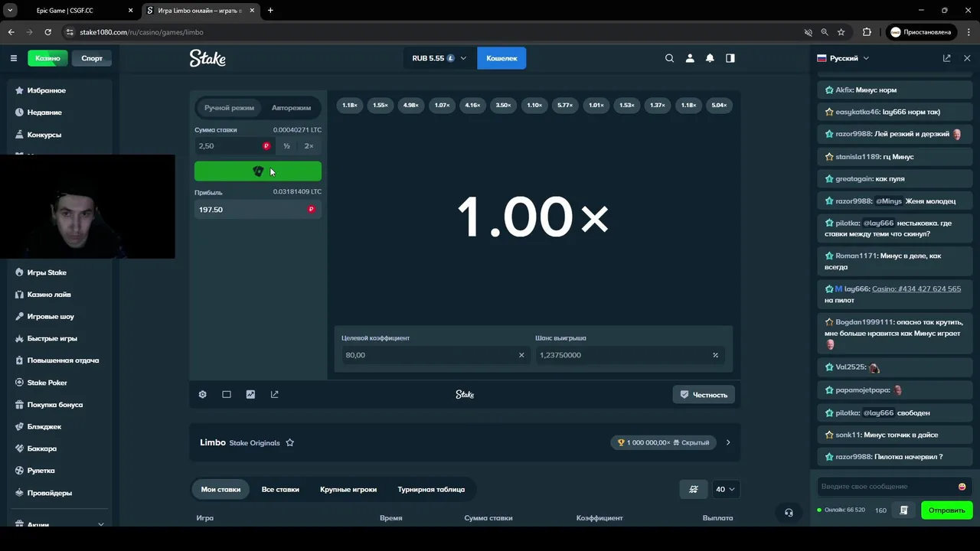Select the Все ставки tab
Viewport: 980px width, 551px height.
click(x=280, y=489)
